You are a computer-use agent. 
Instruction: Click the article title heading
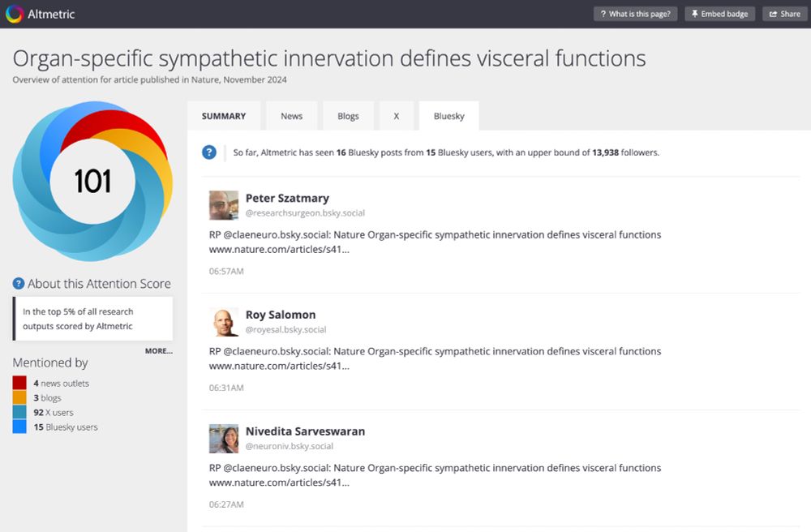coord(329,58)
